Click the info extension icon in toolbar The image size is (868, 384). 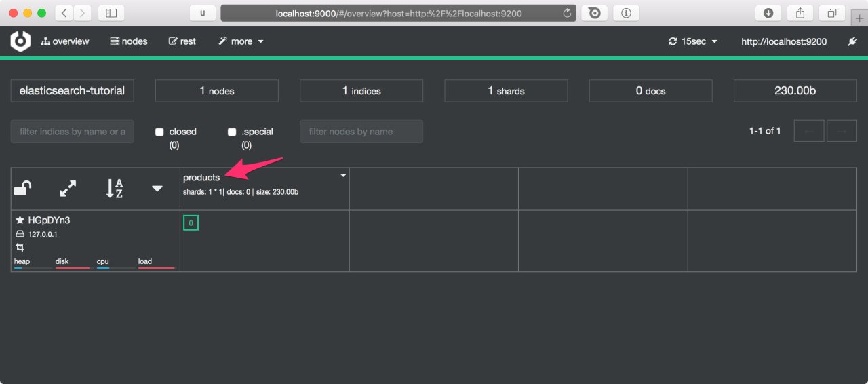(x=626, y=13)
